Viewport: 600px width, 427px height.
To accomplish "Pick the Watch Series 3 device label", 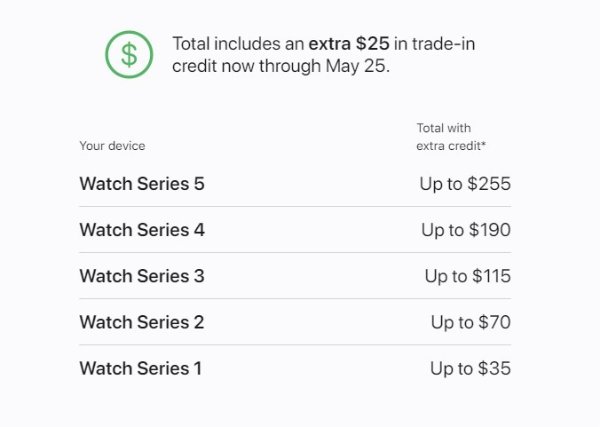I will pos(142,276).
